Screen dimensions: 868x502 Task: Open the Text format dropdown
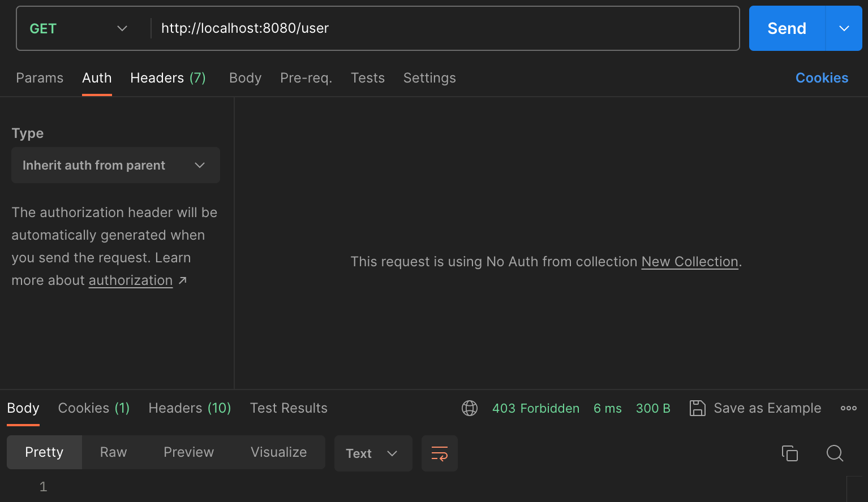coord(373,453)
